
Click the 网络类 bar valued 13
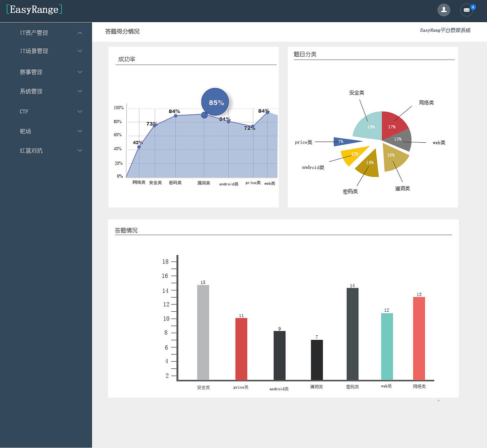click(x=419, y=338)
